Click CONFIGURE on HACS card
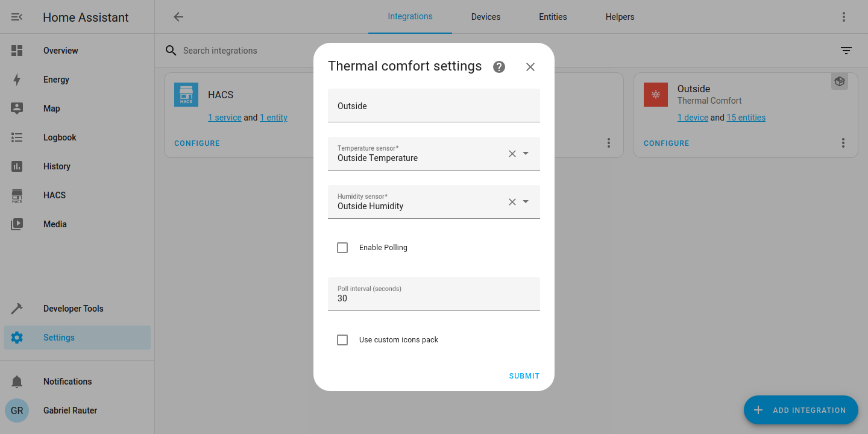This screenshot has height=434, width=868. (197, 143)
